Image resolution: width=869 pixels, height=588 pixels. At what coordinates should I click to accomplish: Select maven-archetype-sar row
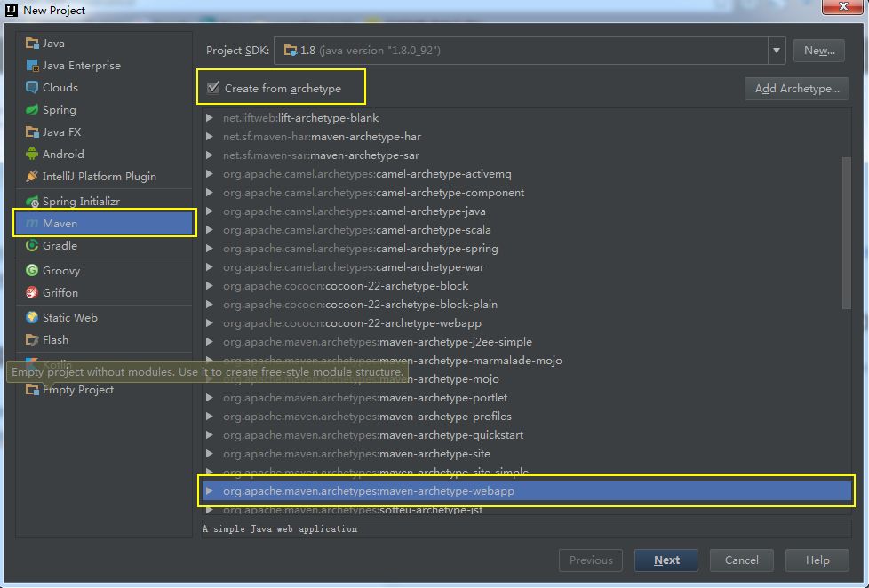pyautogui.click(x=527, y=155)
